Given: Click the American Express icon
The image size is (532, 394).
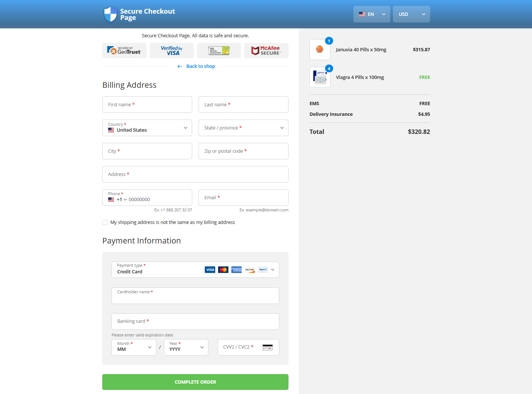Looking at the screenshot, I should tap(236, 270).
